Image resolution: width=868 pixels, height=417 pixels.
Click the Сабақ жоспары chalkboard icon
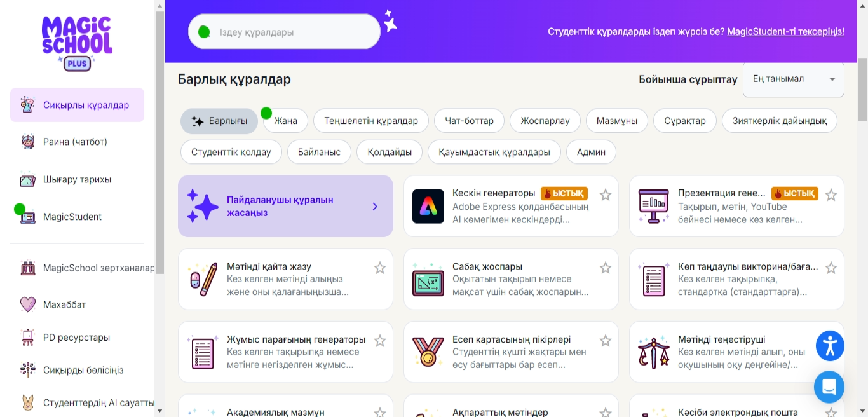click(x=428, y=279)
